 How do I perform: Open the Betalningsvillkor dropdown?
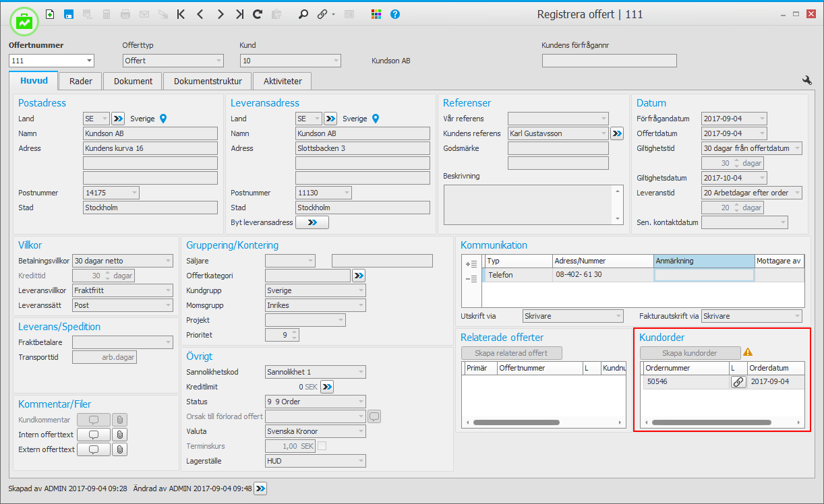[x=168, y=261]
